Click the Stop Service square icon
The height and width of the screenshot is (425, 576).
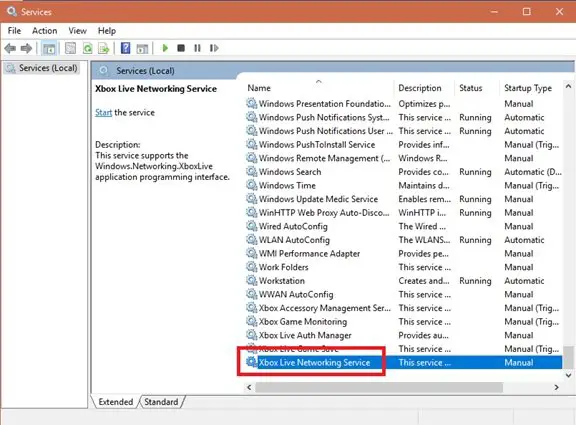click(181, 48)
